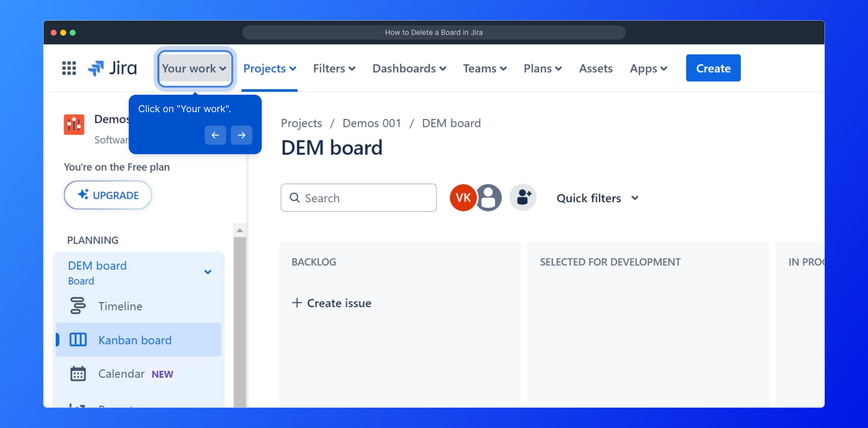Click the sidebar scrollbar up arrow
The height and width of the screenshot is (428, 868).
[240, 230]
